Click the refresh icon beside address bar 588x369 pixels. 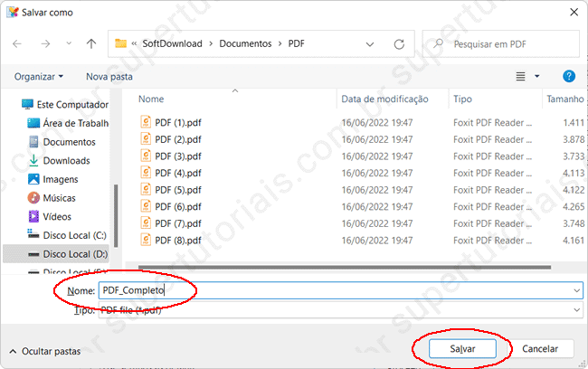click(401, 43)
